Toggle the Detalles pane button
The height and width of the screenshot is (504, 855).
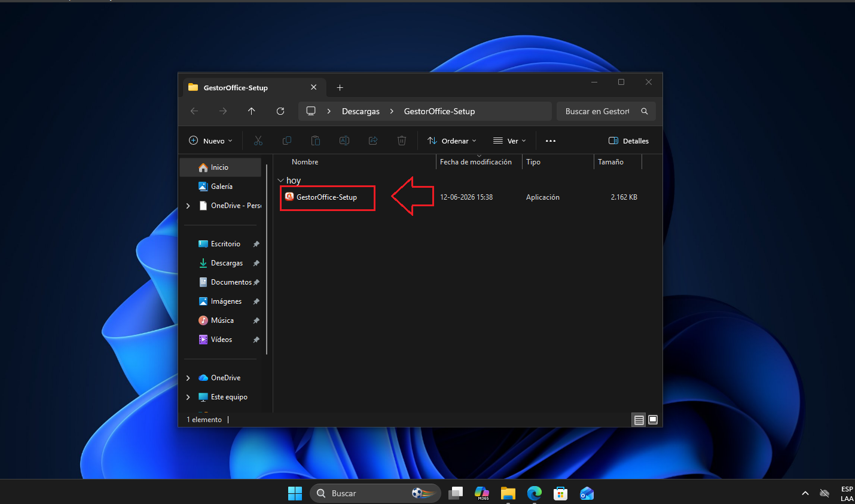(628, 141)
